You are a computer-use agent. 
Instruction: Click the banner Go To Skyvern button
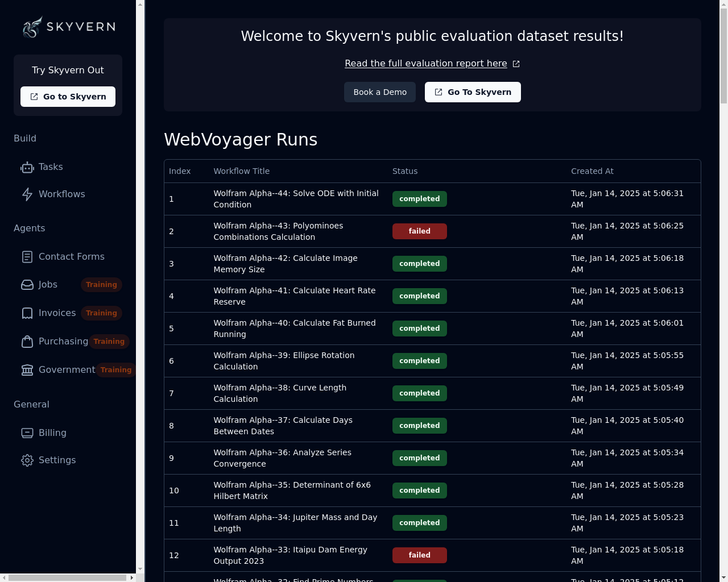[x=473, y=92]
